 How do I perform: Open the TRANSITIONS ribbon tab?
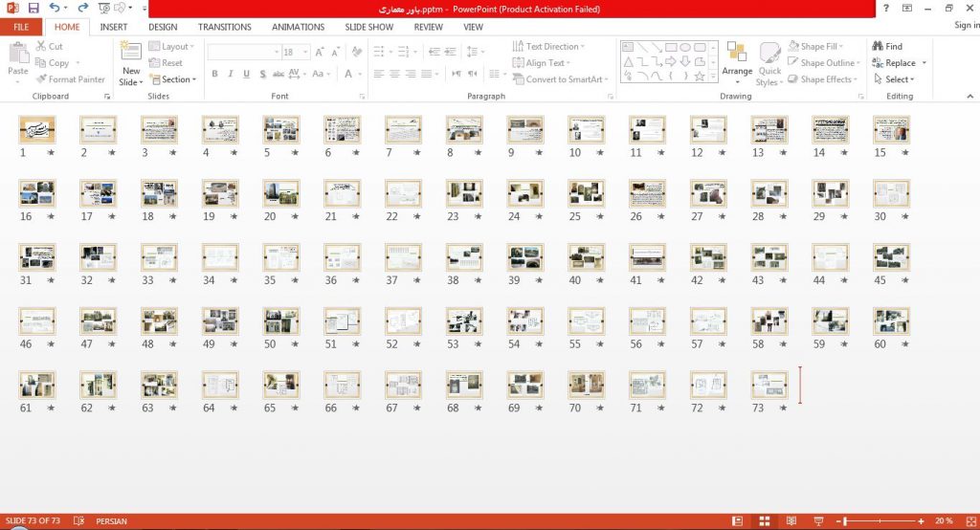point(224,27)
